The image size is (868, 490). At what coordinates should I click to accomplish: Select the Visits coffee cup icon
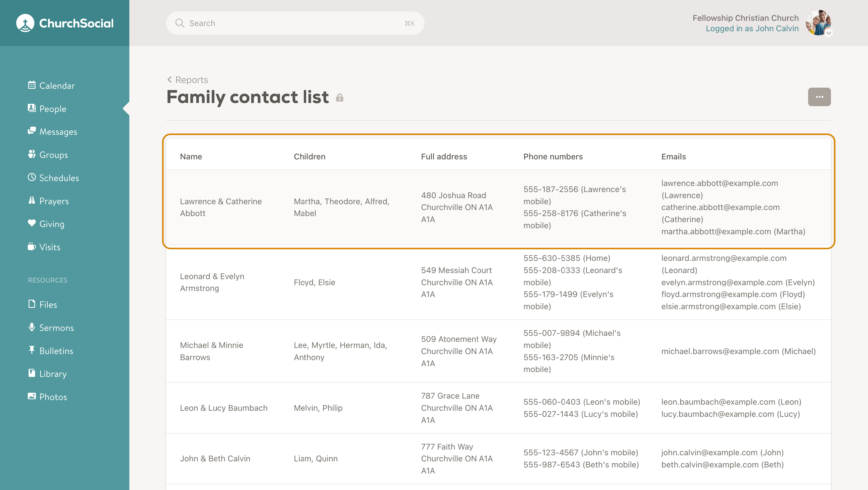tap(32, 246)
